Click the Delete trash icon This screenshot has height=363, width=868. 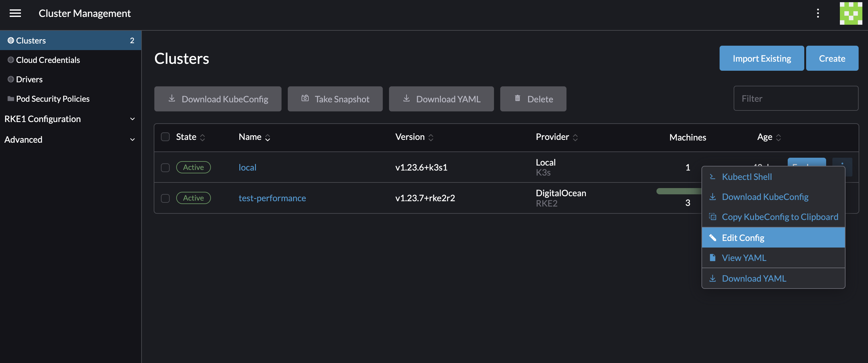coord(516,98)
